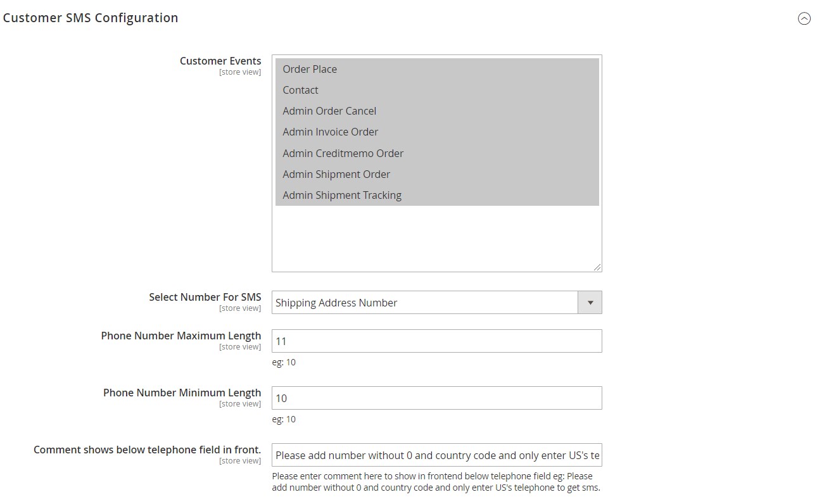This screenshot has width=817, height=504.
Task: Click the Customer Events label
Action: click(x=220, y=61)
